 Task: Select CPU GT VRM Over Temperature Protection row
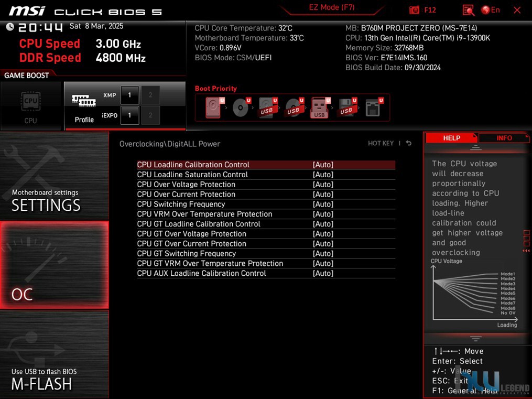pyautogui.click(x=266, y=263)
